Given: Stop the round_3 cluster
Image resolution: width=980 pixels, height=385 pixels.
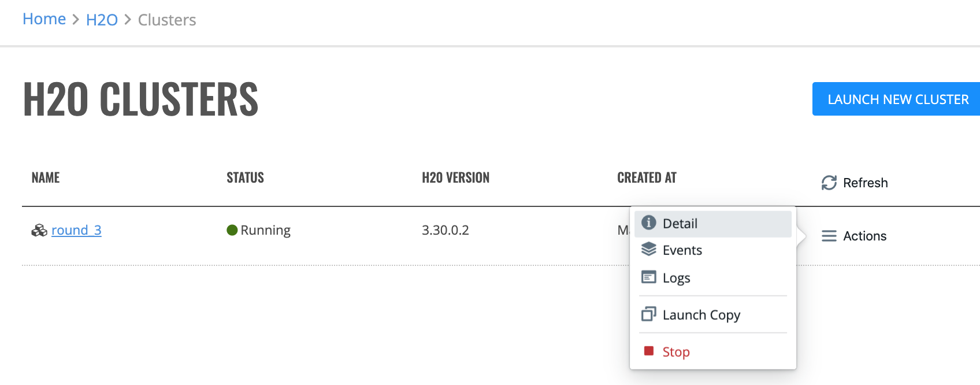Looking at the screenshot, I should pyautogui.click(x=713, y=352).
